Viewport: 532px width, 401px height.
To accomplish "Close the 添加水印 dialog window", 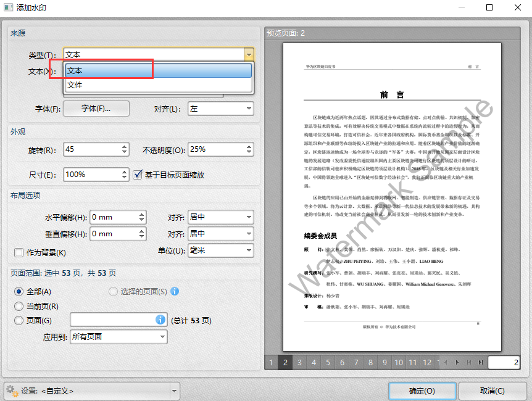I will (x=518, y=7).
